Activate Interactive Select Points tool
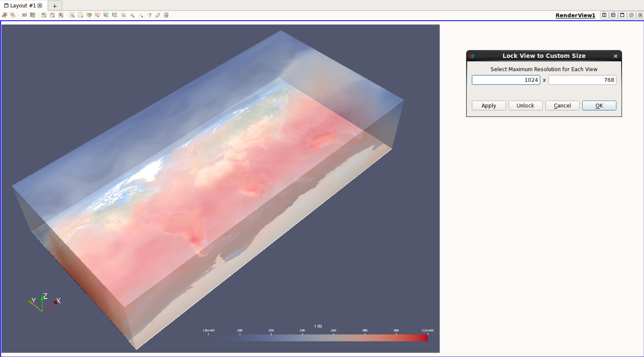644x357 pixels. [141, 15]
